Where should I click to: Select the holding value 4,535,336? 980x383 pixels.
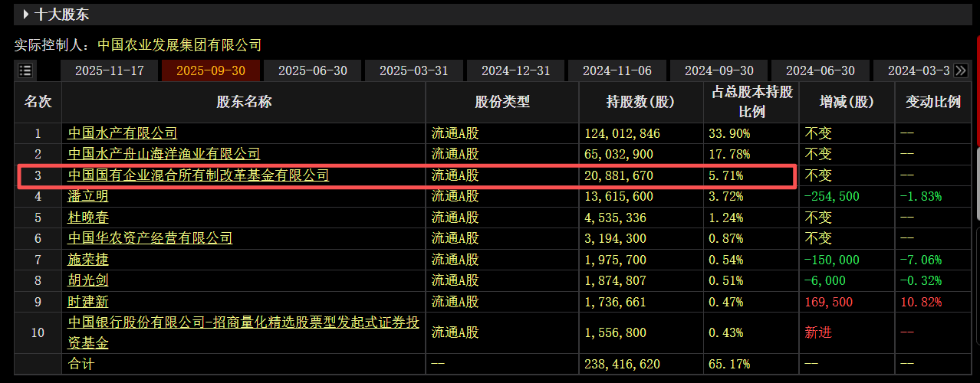click(x=616, y=218)
